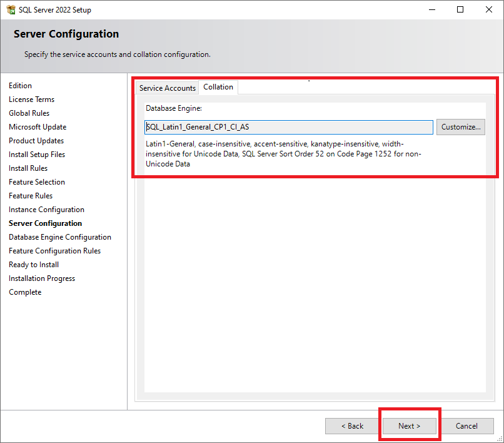Select Database Engine Configuration step
The height and width of the screenshot is (443, 504).
pyautogui.click(x=60, y=237)
